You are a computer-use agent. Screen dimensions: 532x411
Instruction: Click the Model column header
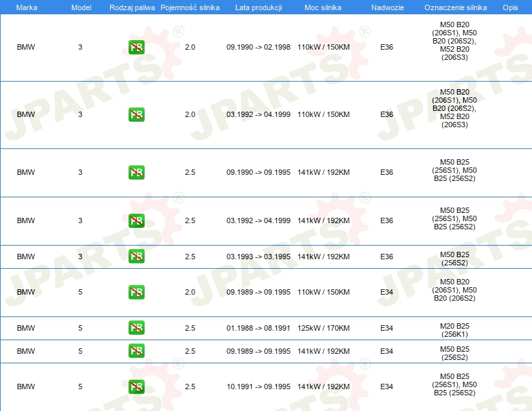81,7
